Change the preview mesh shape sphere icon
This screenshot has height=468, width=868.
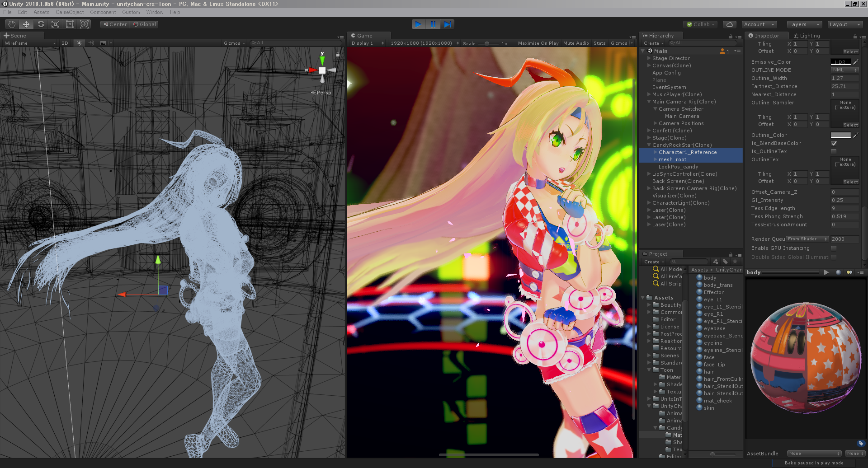[839, 272]
